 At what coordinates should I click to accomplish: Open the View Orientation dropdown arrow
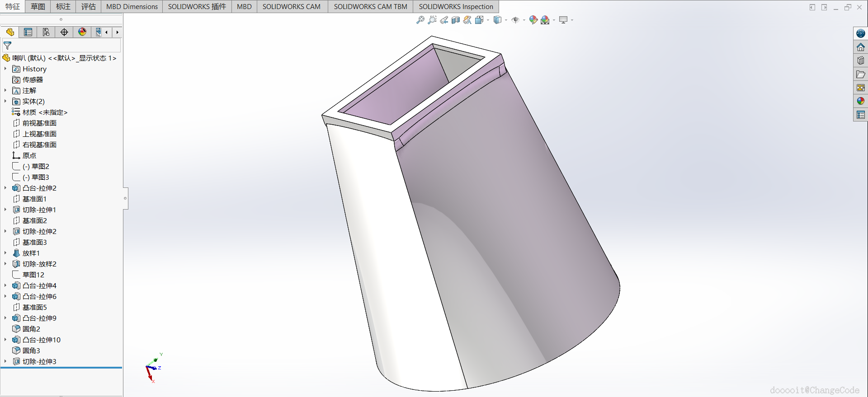point(488,20)
